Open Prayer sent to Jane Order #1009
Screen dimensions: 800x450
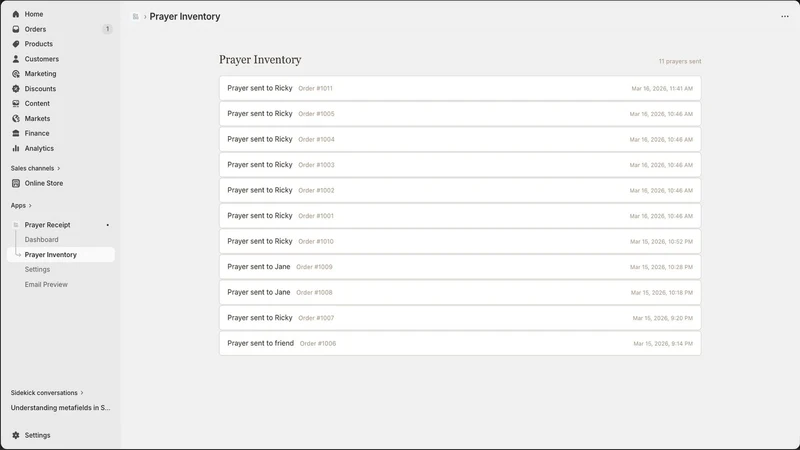click(460, 267)
